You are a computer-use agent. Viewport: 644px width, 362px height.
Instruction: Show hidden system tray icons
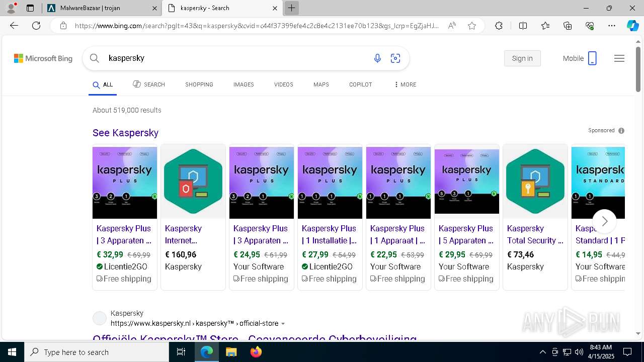pos(542,352)
